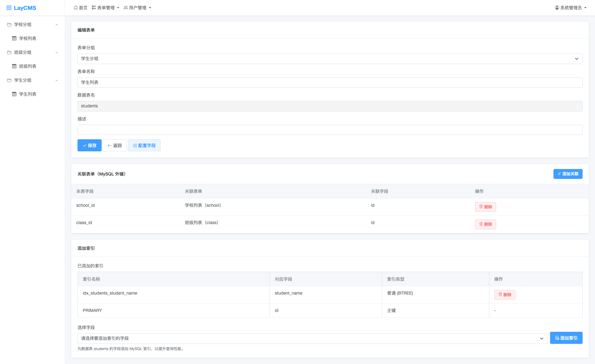Image resolution: width=595 pixels, height=364 pixels.
Task: Click the home icon beside 首页
Action: (x=76, y=8)
